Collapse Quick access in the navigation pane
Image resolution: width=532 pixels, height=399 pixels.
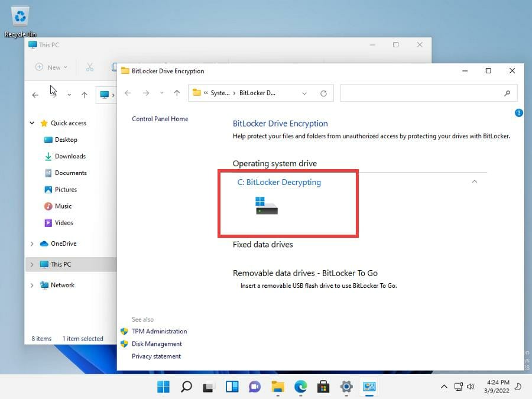pyautogui.click(x=33, y=123)
